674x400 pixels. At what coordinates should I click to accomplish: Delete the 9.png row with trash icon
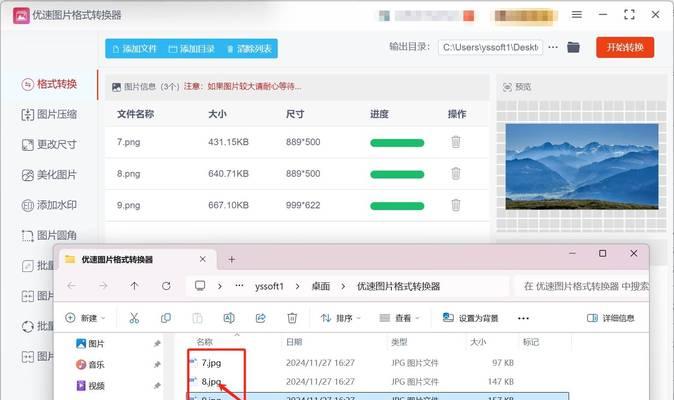tap(456, 205)
